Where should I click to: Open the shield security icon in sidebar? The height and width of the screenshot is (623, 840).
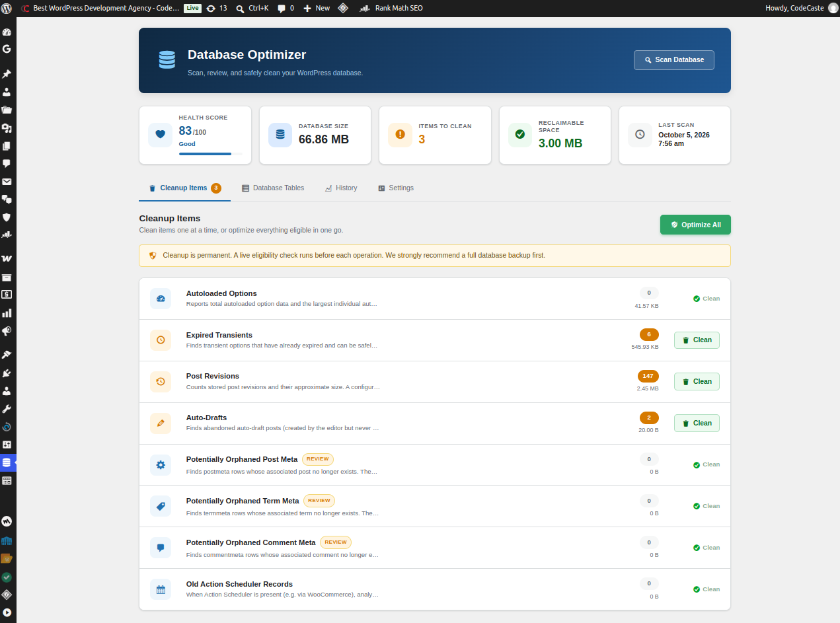coord(7,217)
